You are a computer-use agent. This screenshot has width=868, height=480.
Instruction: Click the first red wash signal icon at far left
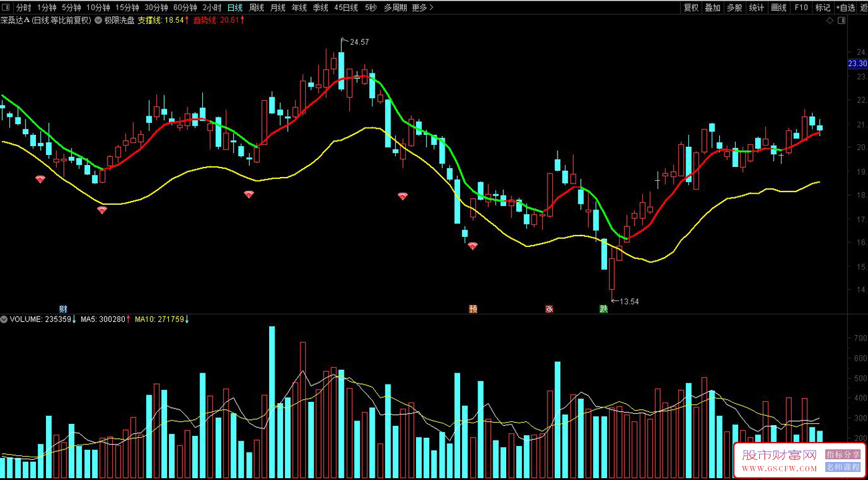(x=40, y=179)
